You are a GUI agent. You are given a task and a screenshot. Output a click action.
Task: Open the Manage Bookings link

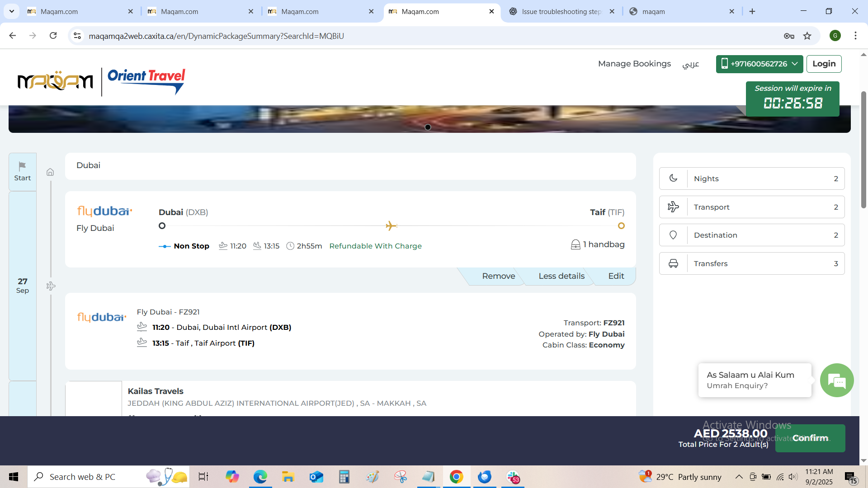(634, 64)
